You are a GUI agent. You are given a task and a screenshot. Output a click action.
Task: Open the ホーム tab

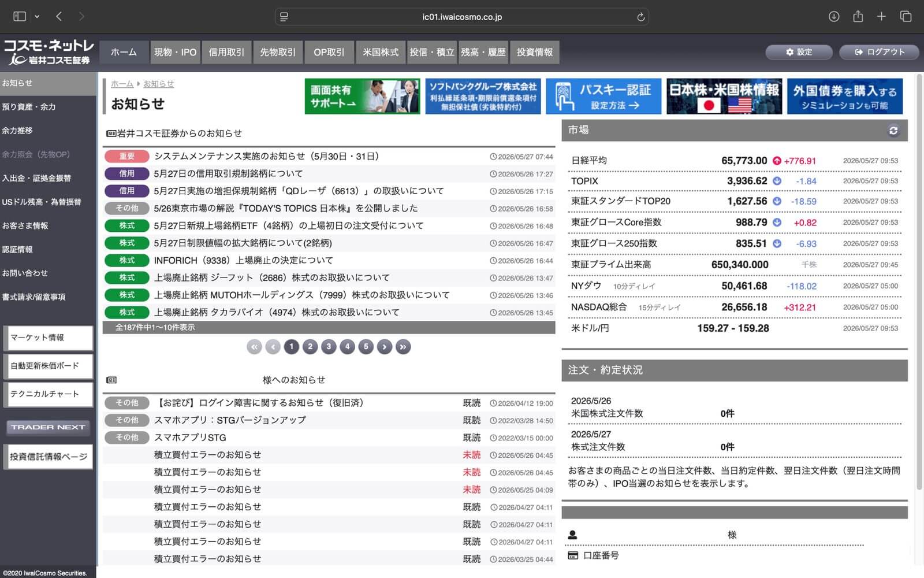(124, 52)
